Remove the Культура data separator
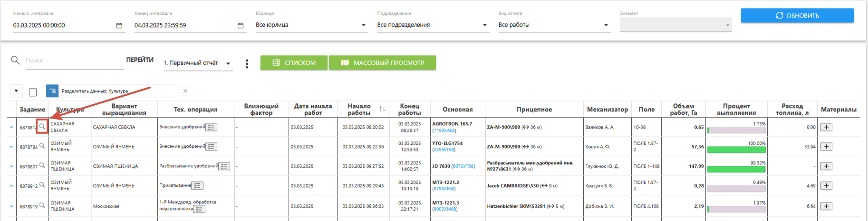 point(185,91)
